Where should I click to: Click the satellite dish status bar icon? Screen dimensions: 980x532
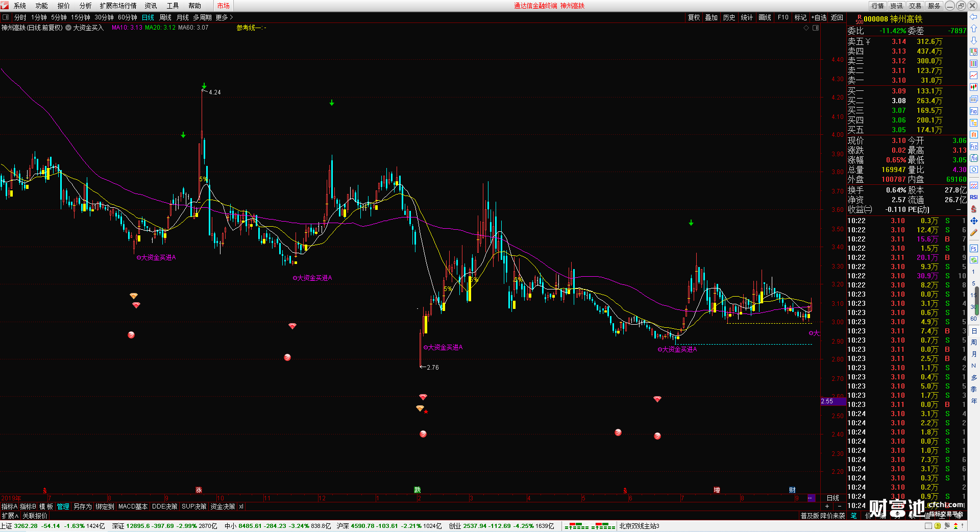pyautogui.click(x=947, y=526)
